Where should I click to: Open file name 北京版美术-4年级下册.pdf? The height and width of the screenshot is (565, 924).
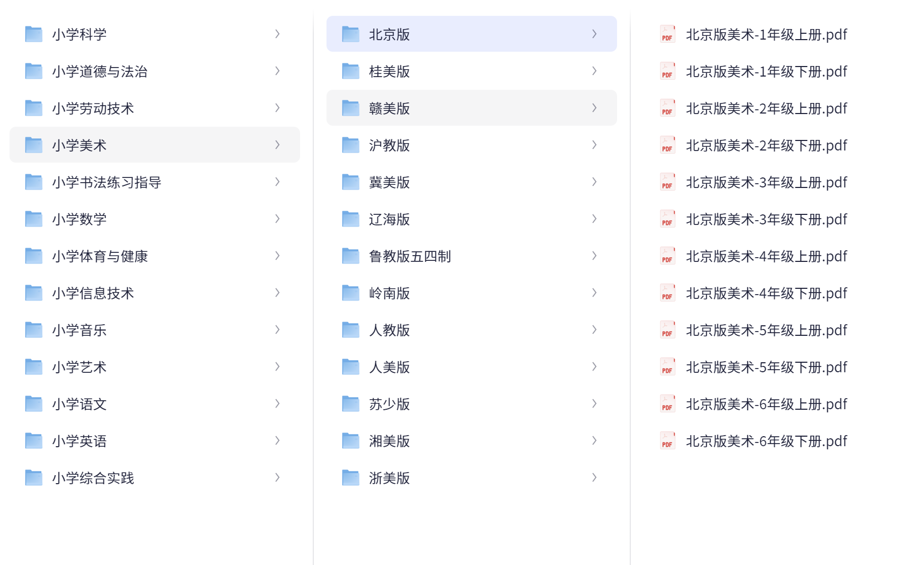click(767, 293)
